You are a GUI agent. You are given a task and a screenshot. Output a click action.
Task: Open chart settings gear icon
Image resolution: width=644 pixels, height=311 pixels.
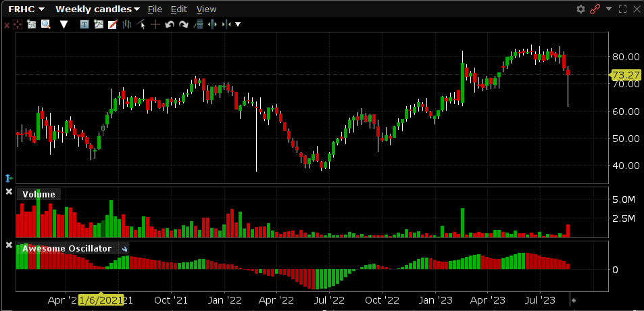pyautogui.click(x=580, y=9)
